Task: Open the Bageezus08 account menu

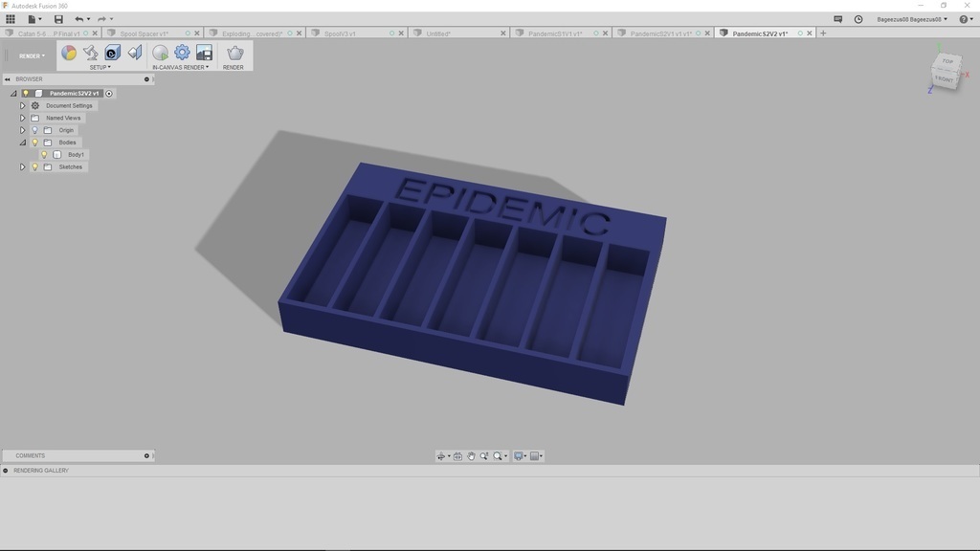Action: pos(912,19)
